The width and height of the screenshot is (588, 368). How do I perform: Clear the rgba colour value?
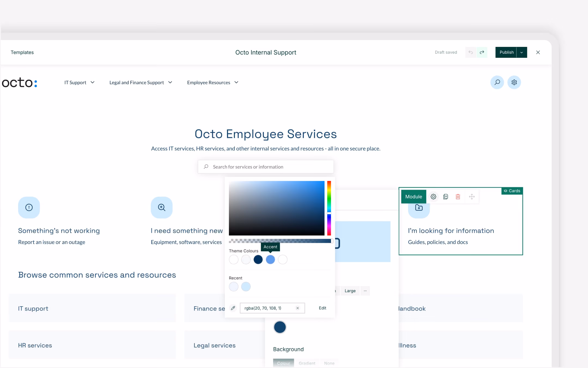[298, 308]
